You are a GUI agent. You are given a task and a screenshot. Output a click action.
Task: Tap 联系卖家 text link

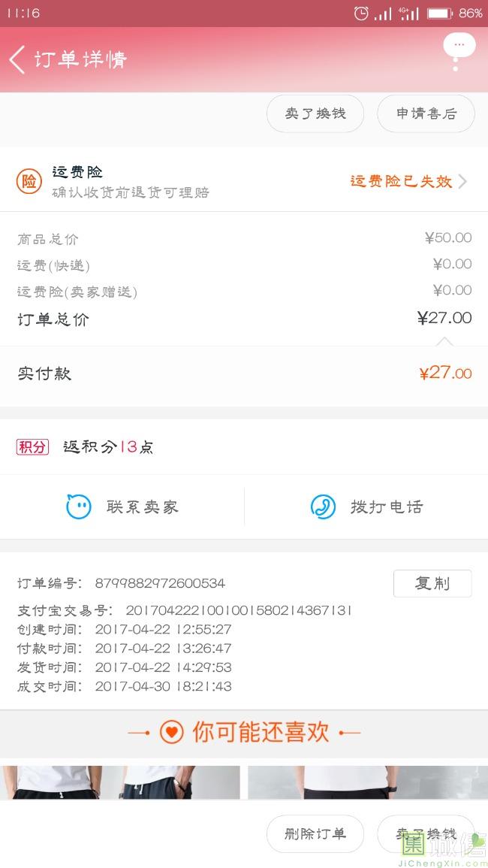143,507
